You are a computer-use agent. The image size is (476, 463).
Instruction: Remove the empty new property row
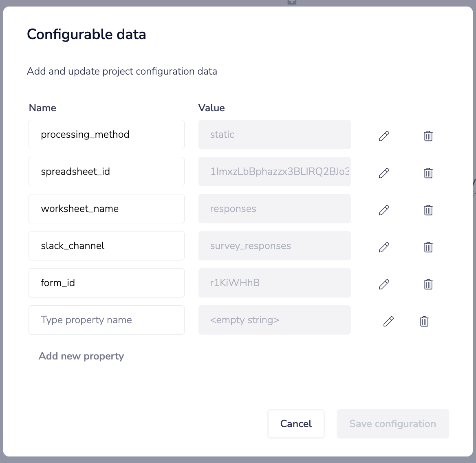(x=424, y=321)
